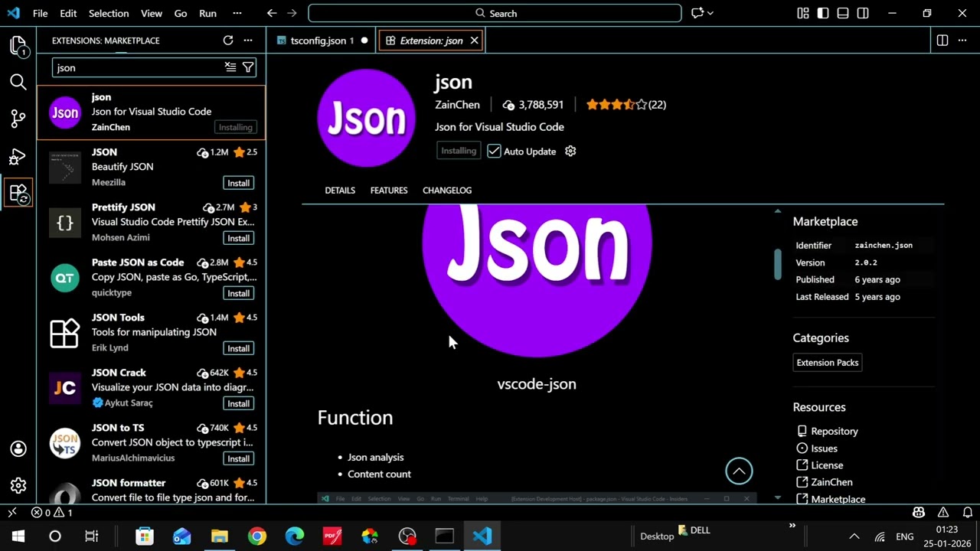Switch to the CHANGELOG tab
The image size is (980, 551).
(447, 191)
